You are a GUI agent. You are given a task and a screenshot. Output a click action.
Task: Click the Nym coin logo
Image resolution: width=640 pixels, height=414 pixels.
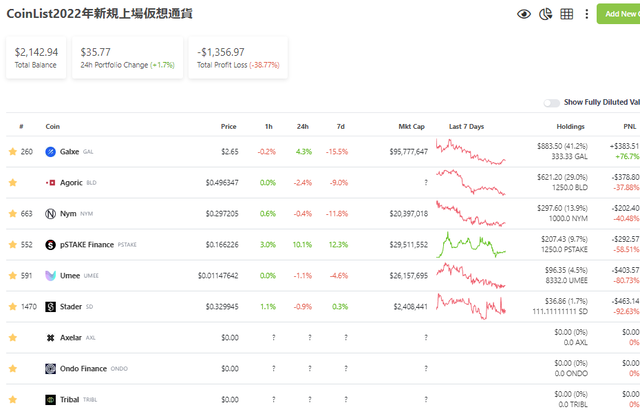50,214
